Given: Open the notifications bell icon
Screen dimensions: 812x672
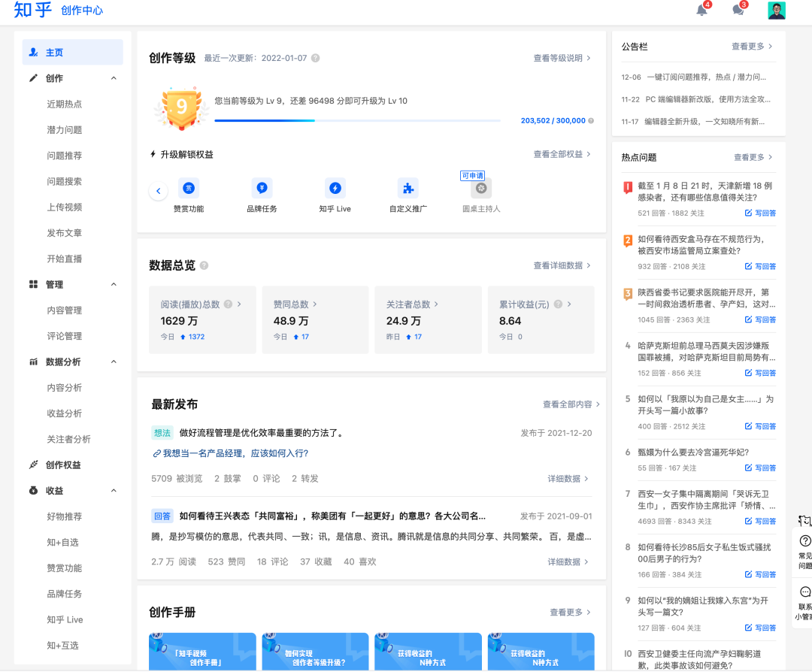Looking at the screenshot, I should 701,10.
